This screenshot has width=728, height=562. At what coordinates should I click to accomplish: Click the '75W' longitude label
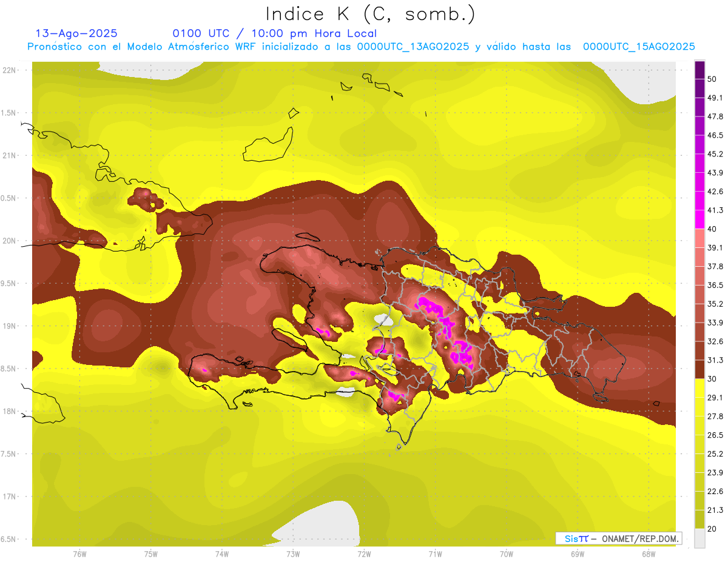pos(151,554)
